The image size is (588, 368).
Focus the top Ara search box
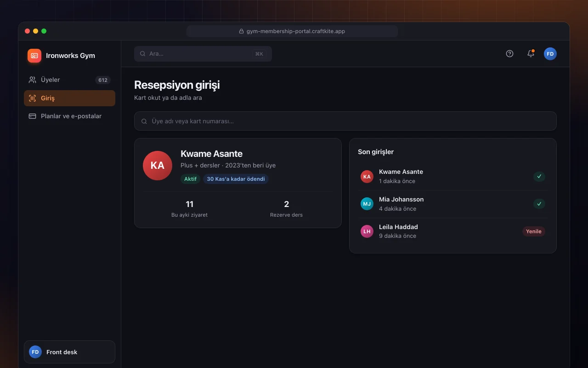point(203,54)
